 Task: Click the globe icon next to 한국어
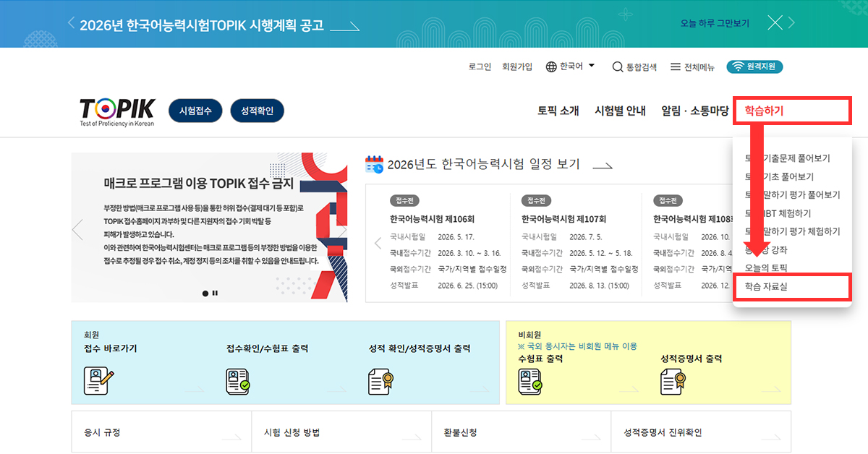coord(550,67)
